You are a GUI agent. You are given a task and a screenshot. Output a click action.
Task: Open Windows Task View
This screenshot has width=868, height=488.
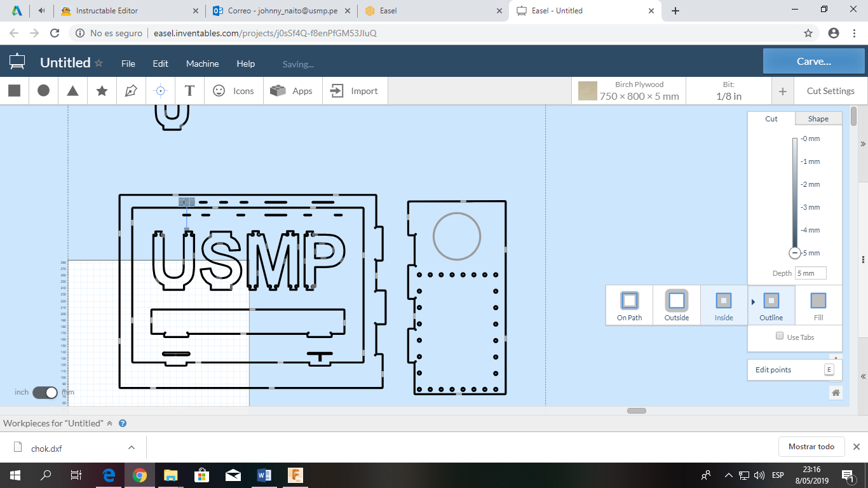point(76,475)
